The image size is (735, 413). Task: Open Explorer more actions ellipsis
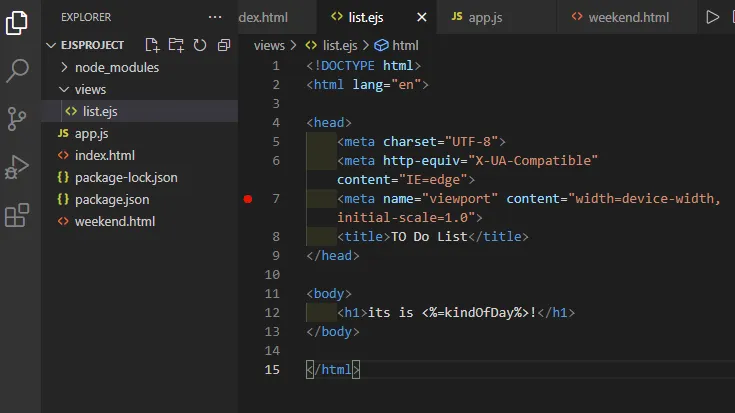(x=215, y=17)
